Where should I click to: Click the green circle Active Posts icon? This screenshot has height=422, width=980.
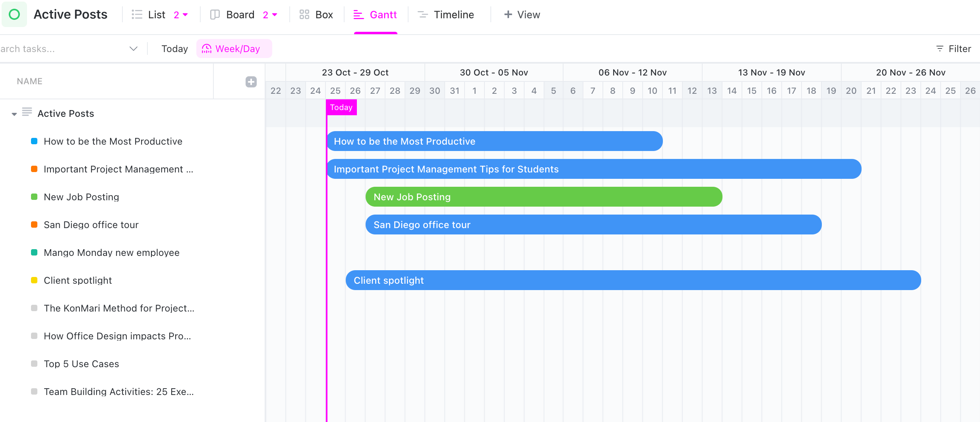14,15
